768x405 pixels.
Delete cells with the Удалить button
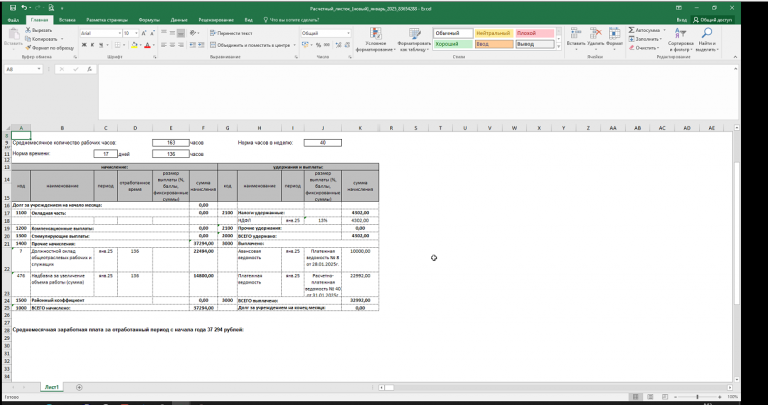coord(595,39)
